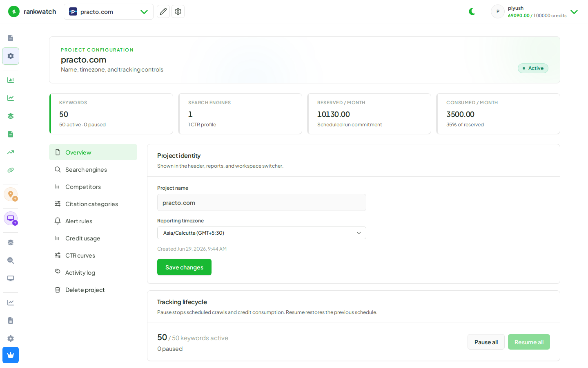Click the "Created Jun 29, 2026, 9:44 AM" text
This screenshot has height=368, width=588.
tap(192, 249)
